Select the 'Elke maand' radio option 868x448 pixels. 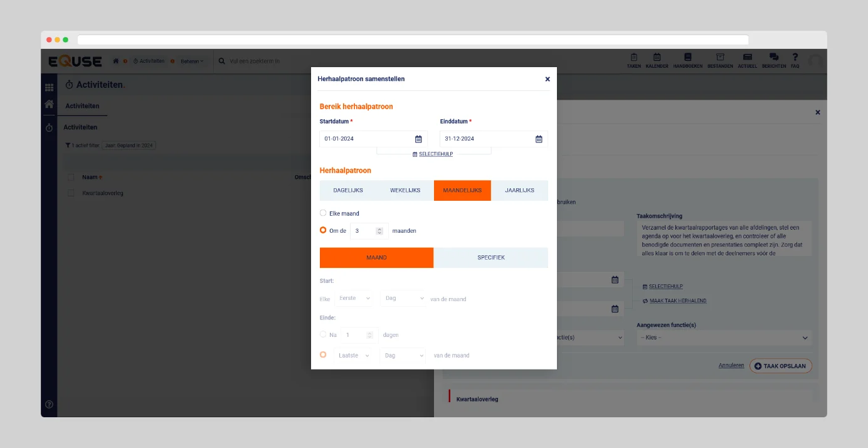tap(323, 213)
